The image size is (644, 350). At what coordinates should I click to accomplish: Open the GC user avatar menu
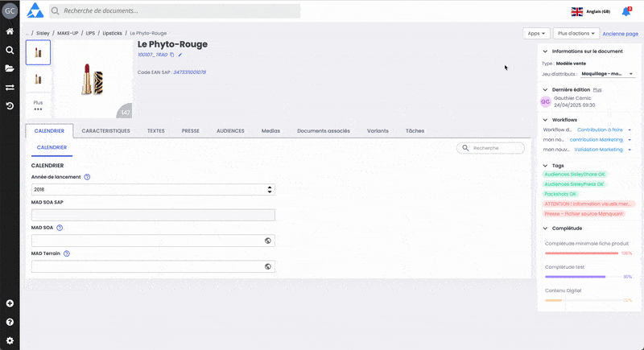[x=10, y=11]
